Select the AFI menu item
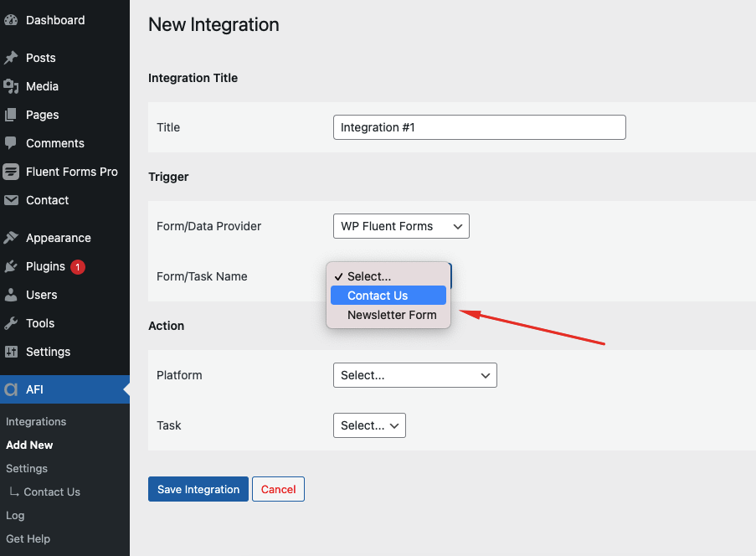 click(64, 389)
